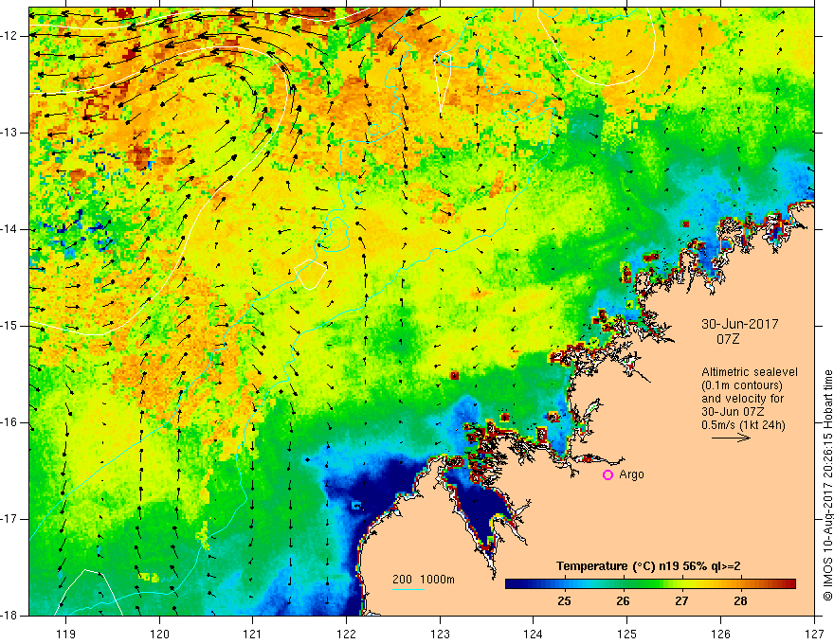Viewport: 834px width, 644px height.
Task: Click the 07Z time label
Action: point(728,339)
